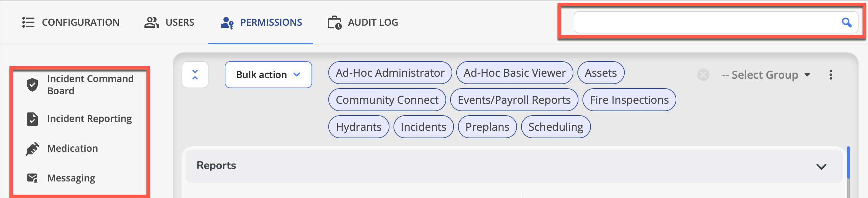Toggle the Scheduling group chip
868x198 pixels.
tap(556, 127)
